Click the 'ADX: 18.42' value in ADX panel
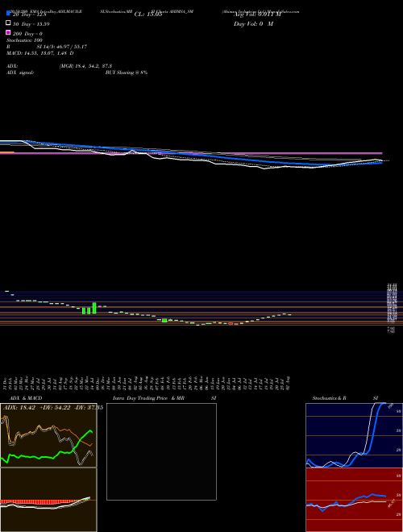Screen dimensions: 403x532 pyautogui.click(x=18, y=408)
